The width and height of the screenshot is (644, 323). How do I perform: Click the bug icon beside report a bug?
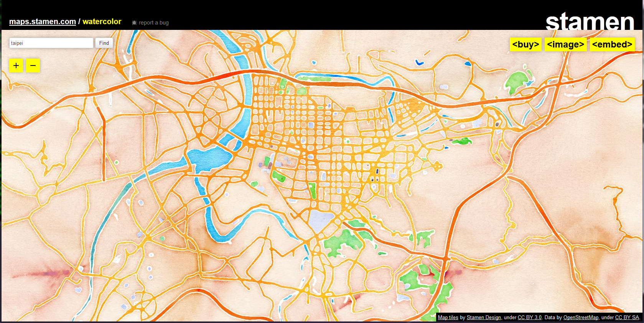pyautogui.click(x=134, y=23)
